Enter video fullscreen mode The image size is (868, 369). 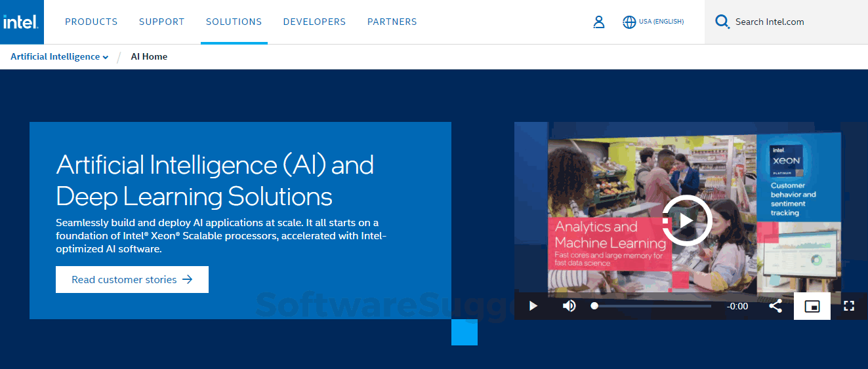tap(849, 306)
